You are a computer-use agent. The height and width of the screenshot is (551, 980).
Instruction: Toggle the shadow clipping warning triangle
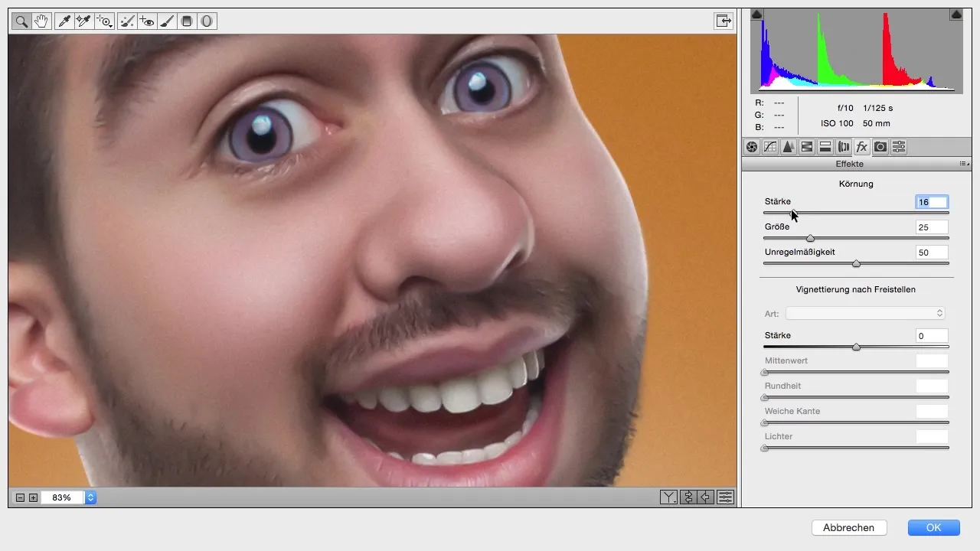pos(757,14)
